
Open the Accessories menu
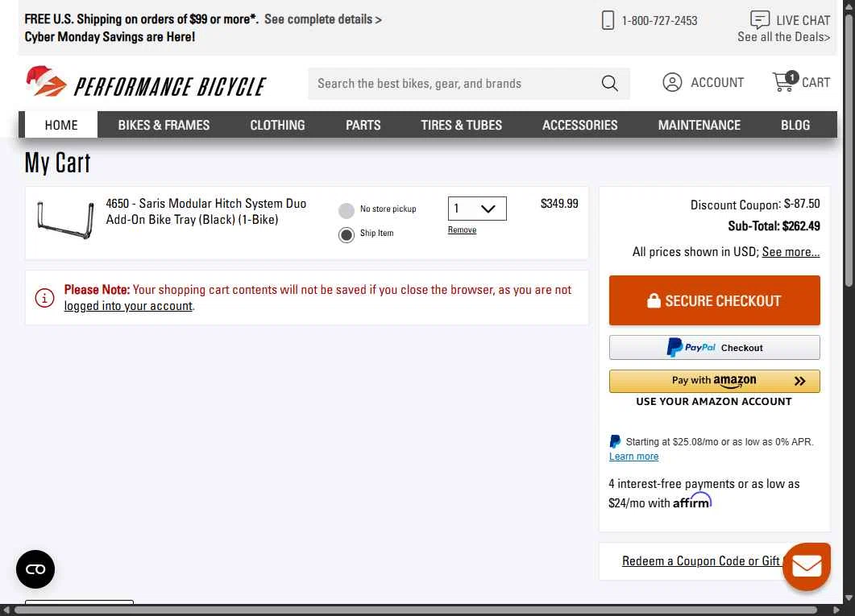pos(579,125)
